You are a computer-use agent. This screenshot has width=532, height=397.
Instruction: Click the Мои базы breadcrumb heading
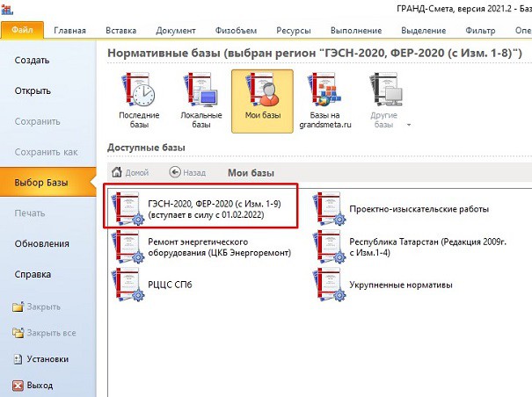tap(251, 172)
